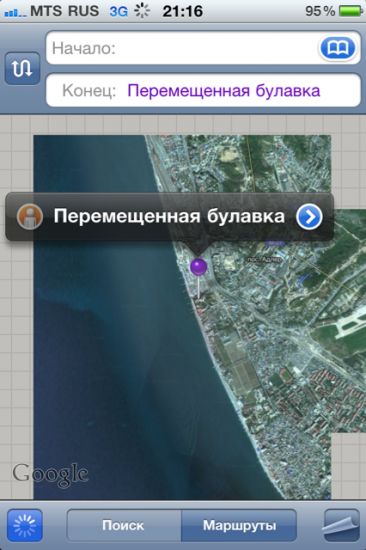Viewport: 366px width, 550px height.
Task: Tap the clock in status bar
Action: (x=182, y=11)
